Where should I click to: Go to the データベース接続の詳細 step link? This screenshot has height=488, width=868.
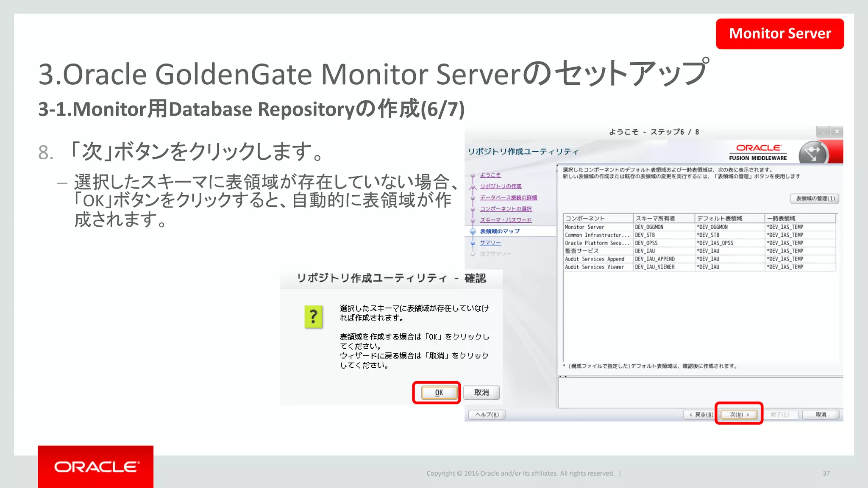(508, 197)
